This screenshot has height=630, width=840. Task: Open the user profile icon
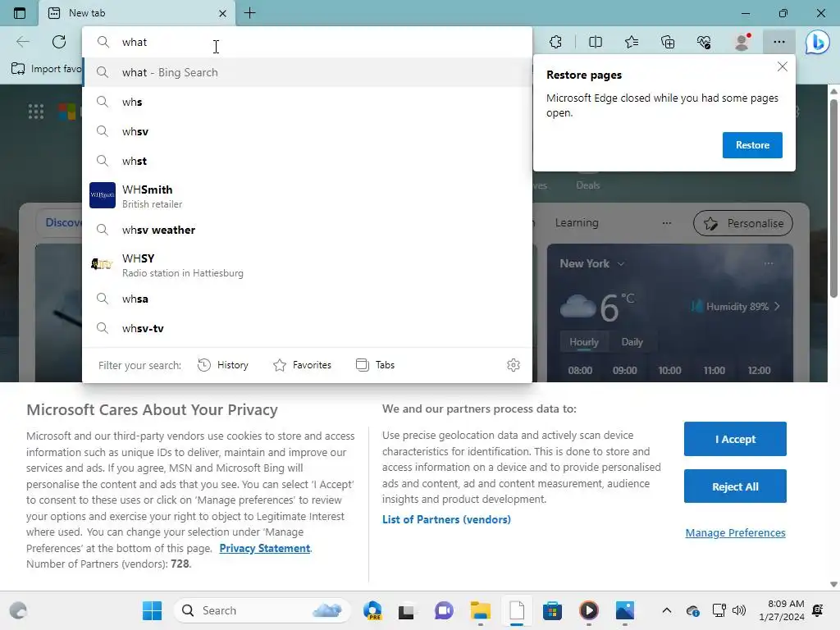pyautogui.click(x=742, y=42)
